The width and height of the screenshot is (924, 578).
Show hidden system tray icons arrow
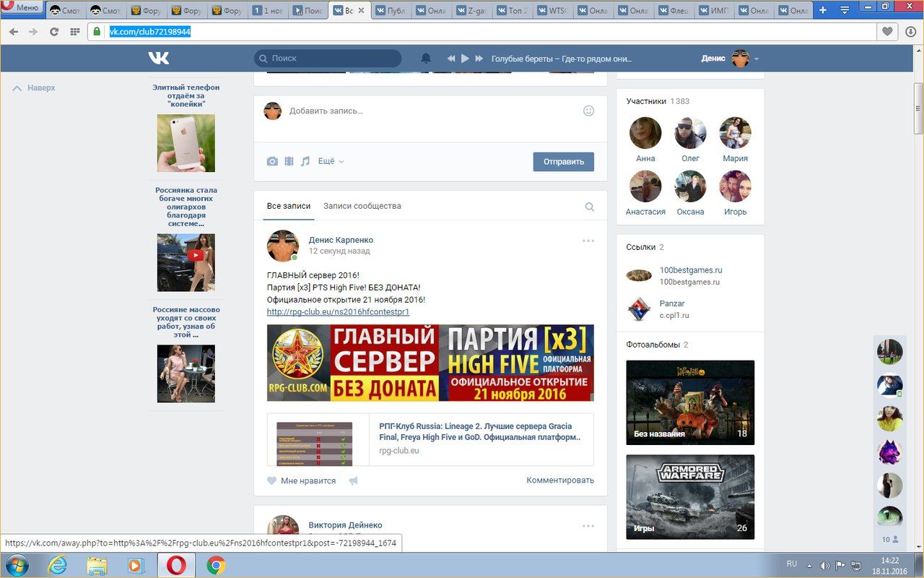click(x=809, y=565)
